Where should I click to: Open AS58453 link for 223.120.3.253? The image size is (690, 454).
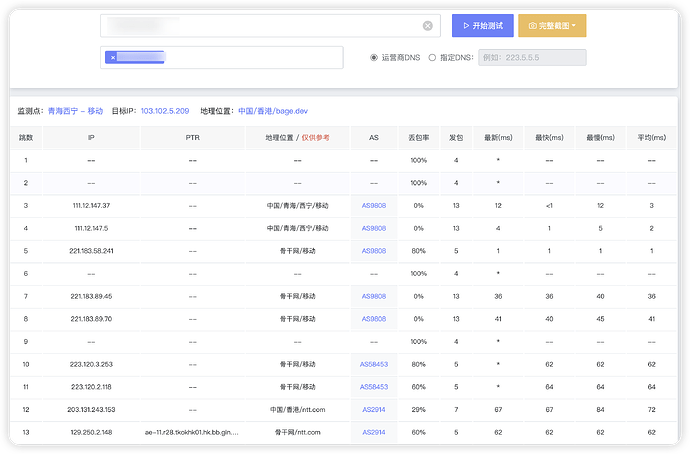(x=374, y=364)
